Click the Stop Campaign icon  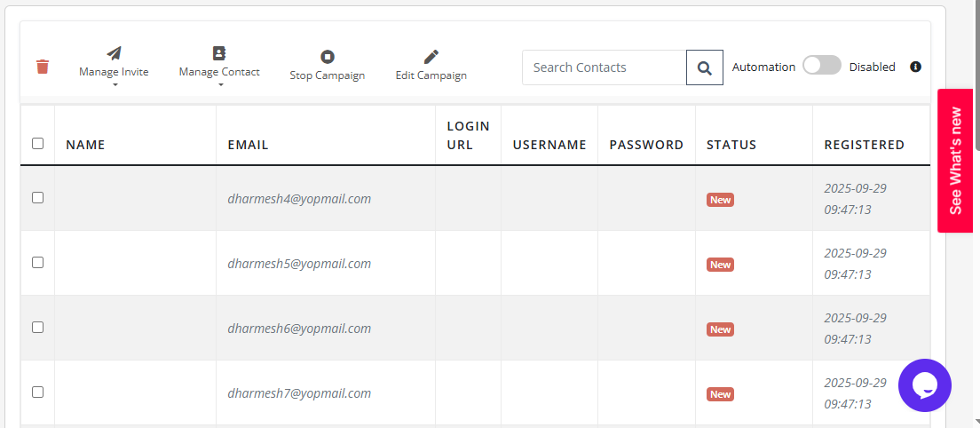328,57
